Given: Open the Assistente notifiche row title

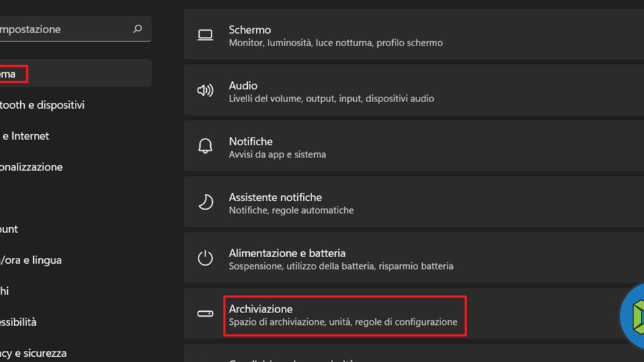Looking at the screenshot, I should point(275,197).
